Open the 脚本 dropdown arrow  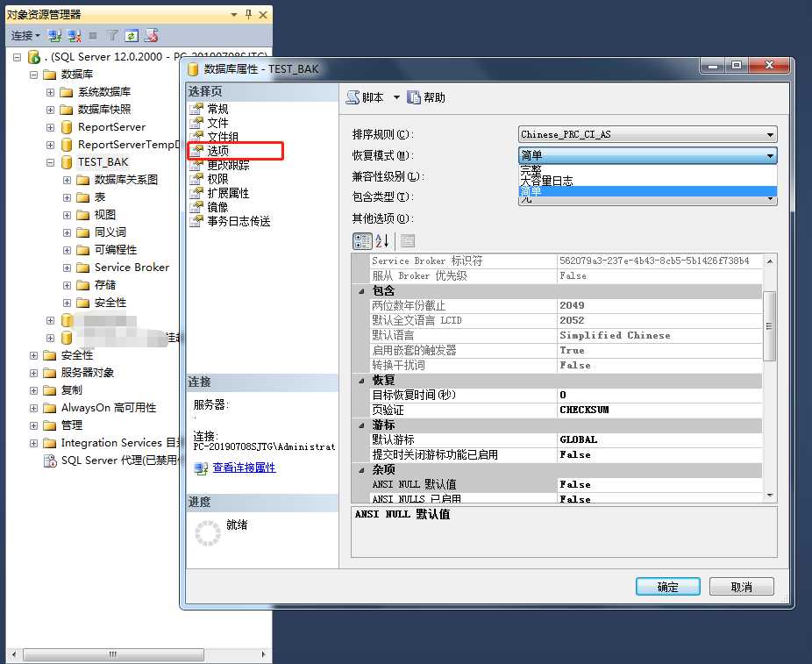pyautogui.click(x=396, y=97)
